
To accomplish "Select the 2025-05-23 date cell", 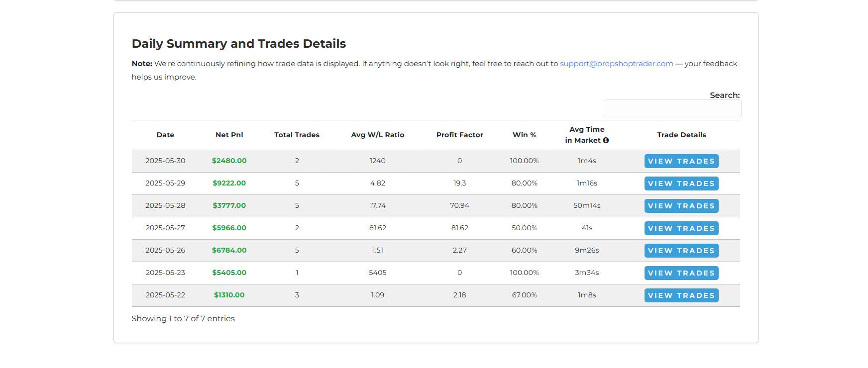I will pyautogui.click(x=165, y=273).
